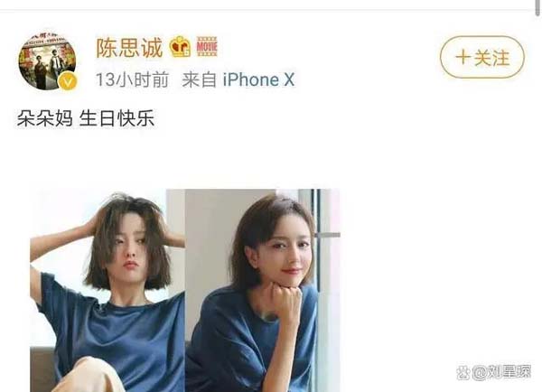542x392 pixels.
Task: Click the yellow V verified badge
Action: pyautogui.click(x=68, y=82)
